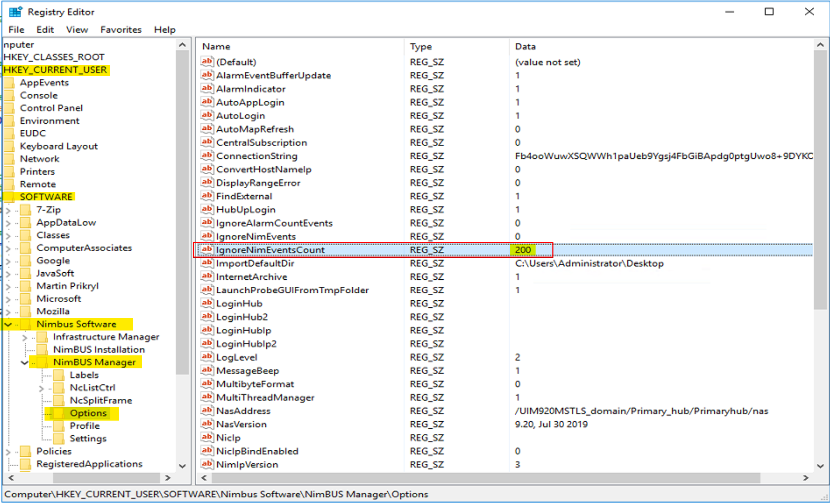Viewport: 830px width, 504px height.
Task: Click the Registry Editor app icon in title bar
Action: click(15, 12)
